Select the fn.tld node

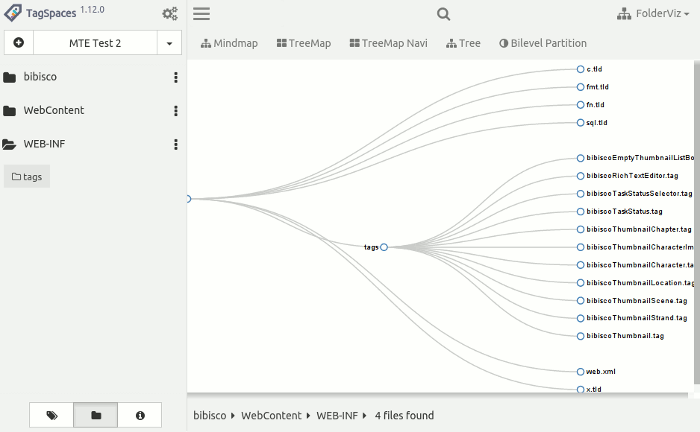click(x=590, y=105)
